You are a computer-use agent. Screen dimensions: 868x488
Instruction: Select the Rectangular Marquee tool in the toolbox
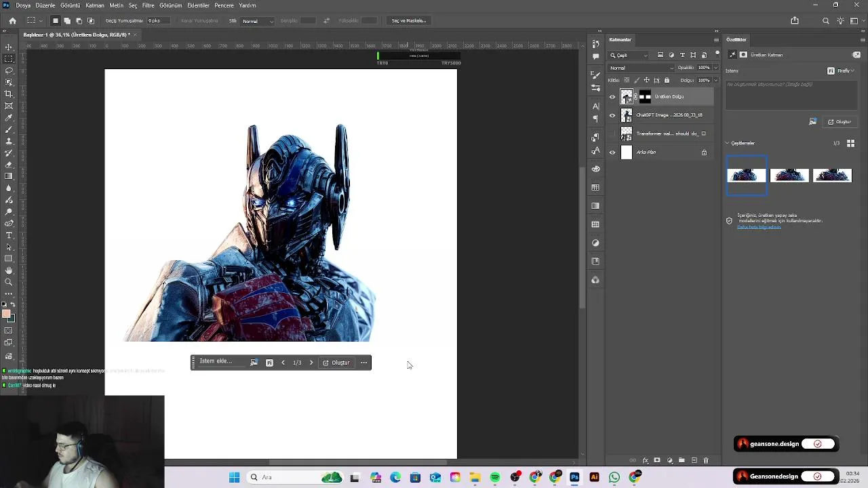click(x=9, y=59)
